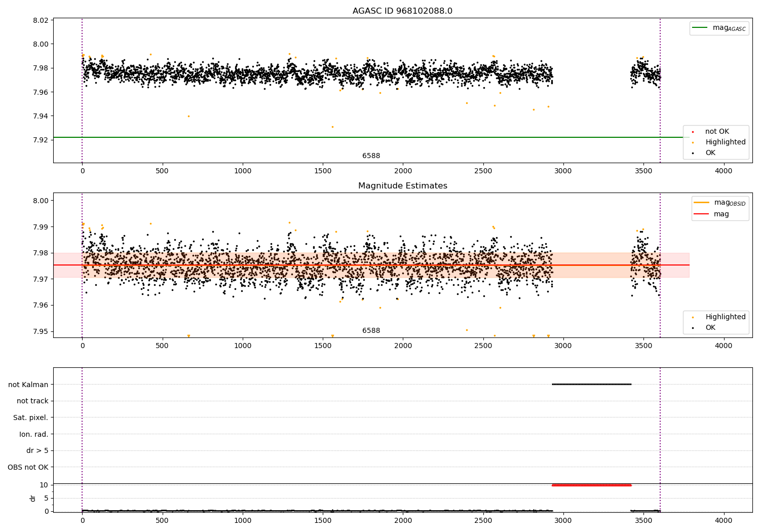Click the 7.95 y-tick in middle plot

(41, 331)
